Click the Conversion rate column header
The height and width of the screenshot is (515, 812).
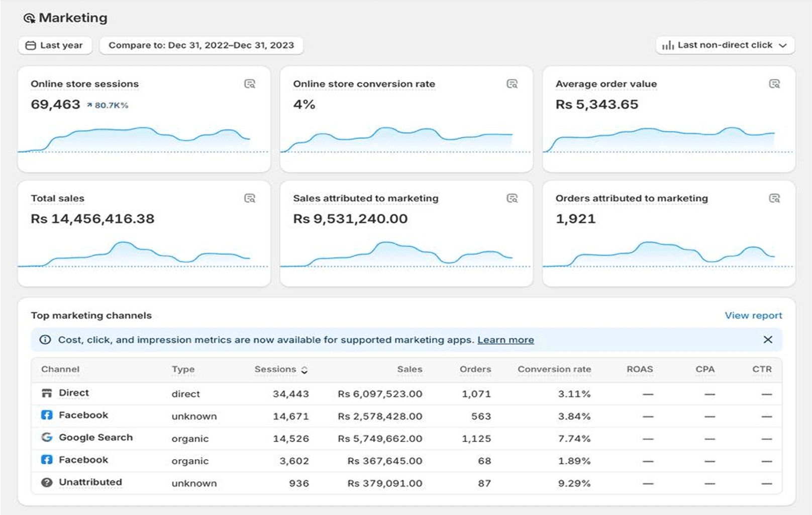[554, 370]
